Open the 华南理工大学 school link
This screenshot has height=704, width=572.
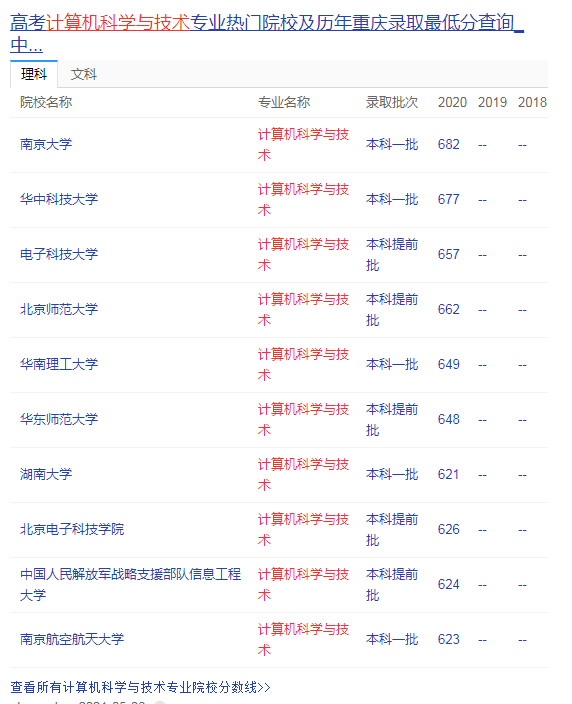(59, 364)
